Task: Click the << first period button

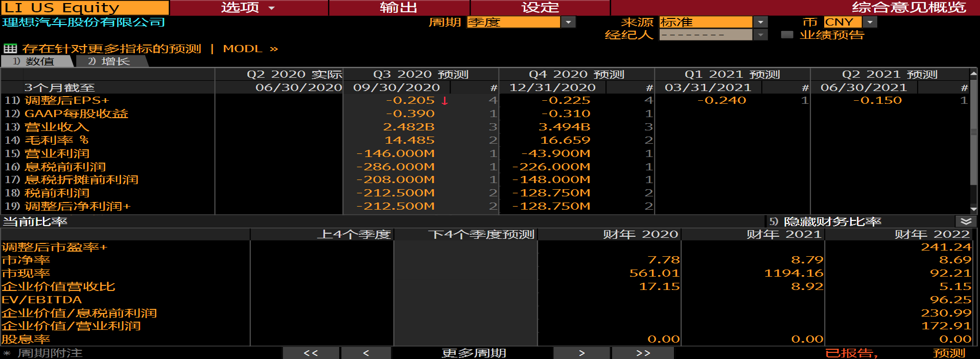Action: pos(311,353)
